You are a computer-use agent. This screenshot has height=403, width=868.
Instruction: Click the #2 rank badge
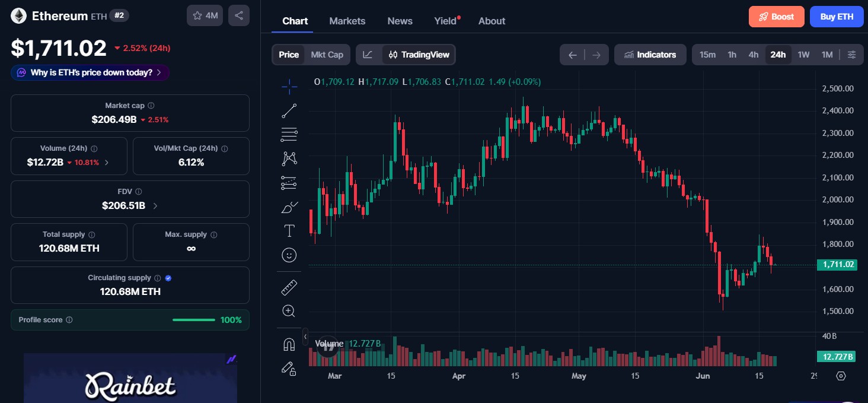119,15
